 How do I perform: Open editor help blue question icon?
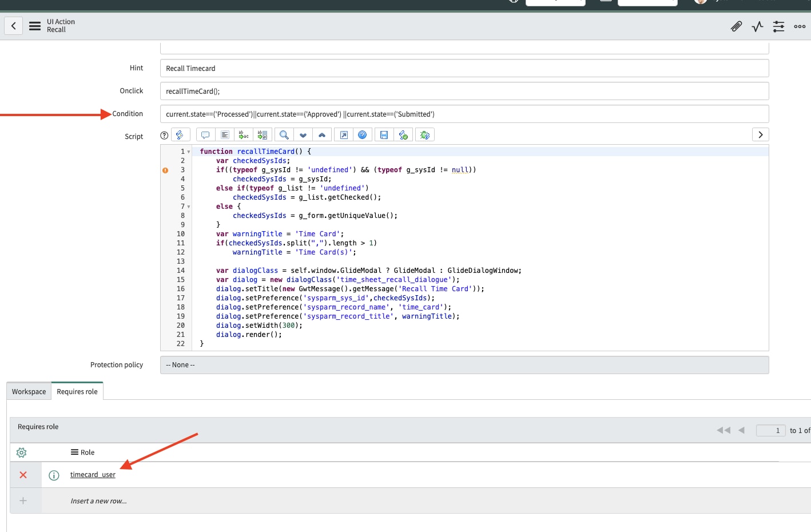coord(362,135)
